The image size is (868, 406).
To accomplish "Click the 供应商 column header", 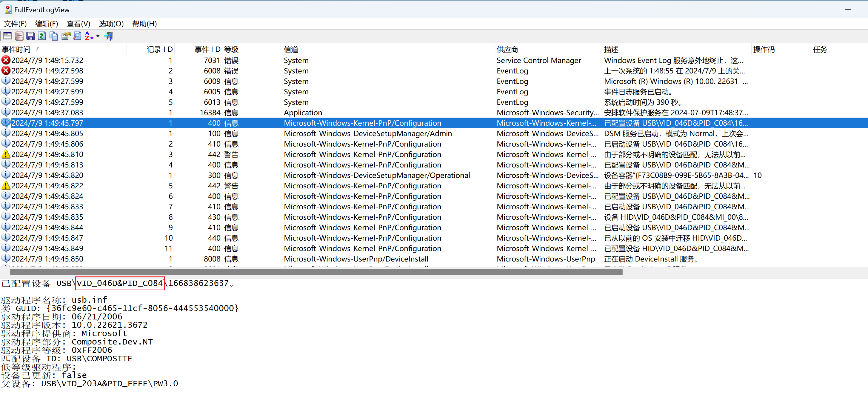I will [x=507, y=50].
